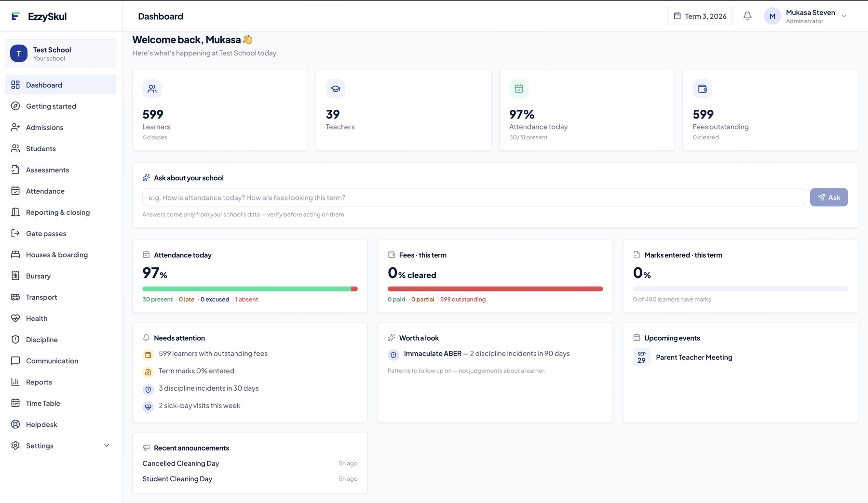
Task: Click the Health heart icon in sidebar
Action: [15, 318]
